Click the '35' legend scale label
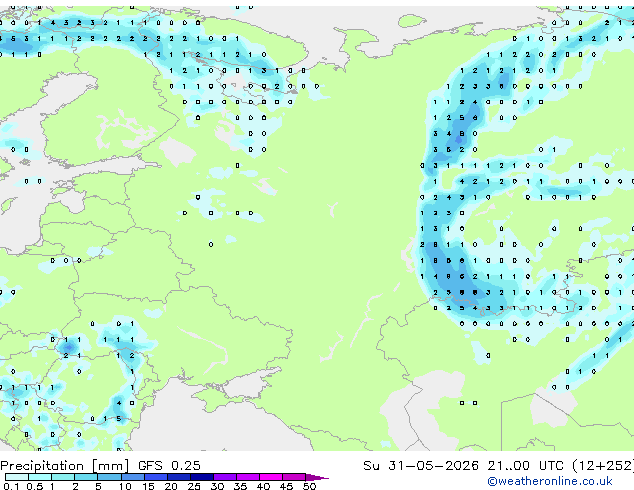 pos(240,486)
